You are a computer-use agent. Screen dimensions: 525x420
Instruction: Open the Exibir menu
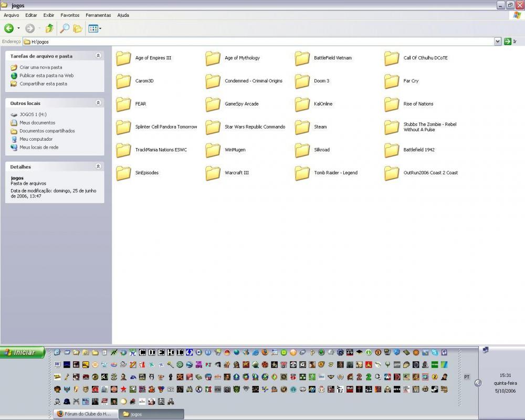pyautogui.click(x=49, y=15)
